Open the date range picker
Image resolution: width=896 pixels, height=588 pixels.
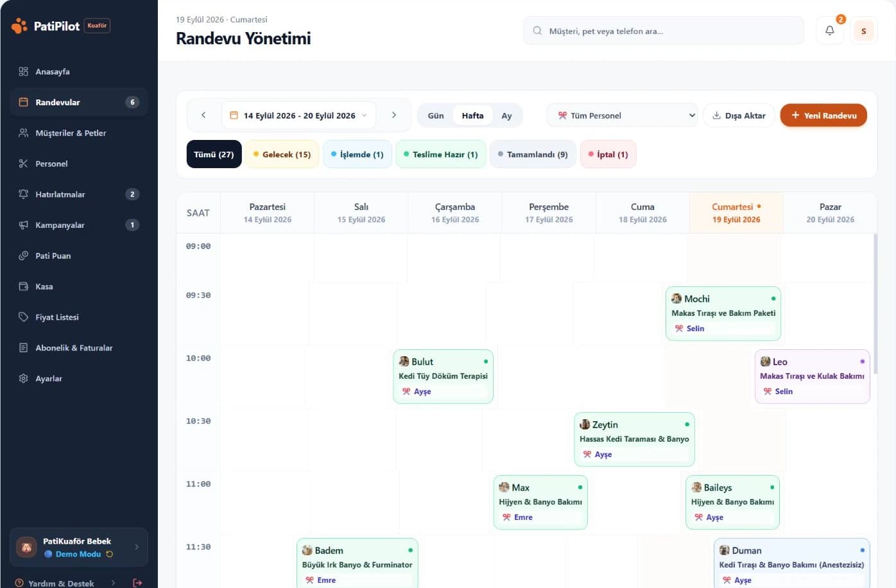[x=298, y=116]
